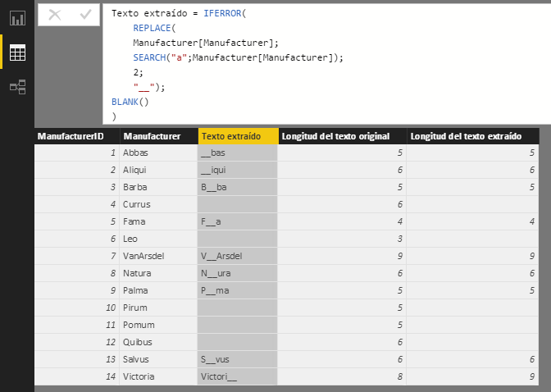Cancel formula edit with X icon
Viewport: 551px width, 392px height.
tap(55, 15)
